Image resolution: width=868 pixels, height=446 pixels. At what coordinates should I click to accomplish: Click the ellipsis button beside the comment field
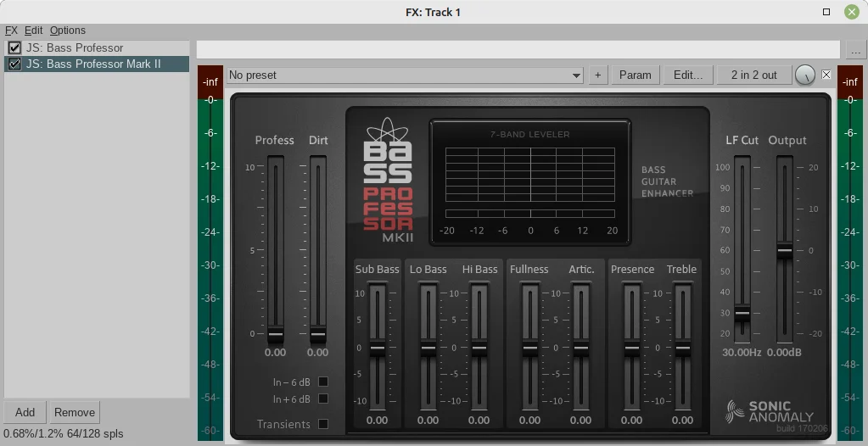[x=856, y=50]
